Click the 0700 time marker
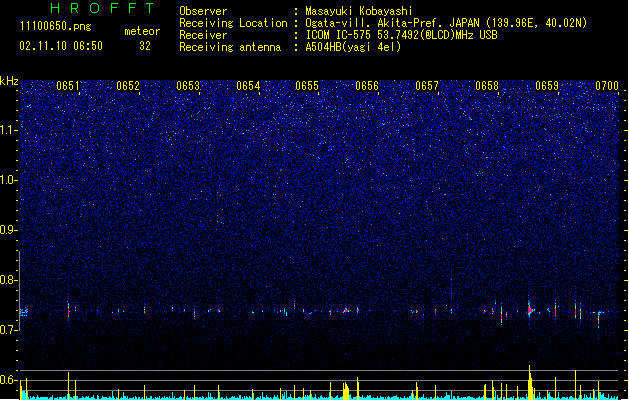The width and height of the screenshot is (629, 400). tap(607, 86)
